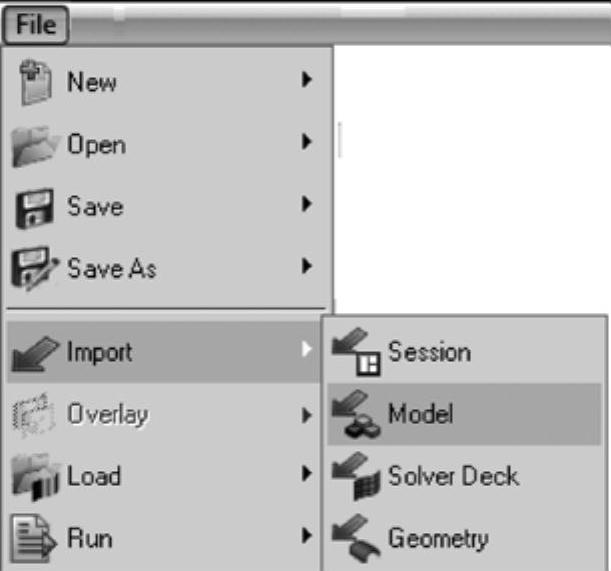This screenshot has height=571, width=611.
Task: Click the Save As disk icon
Action: [34, 268]
